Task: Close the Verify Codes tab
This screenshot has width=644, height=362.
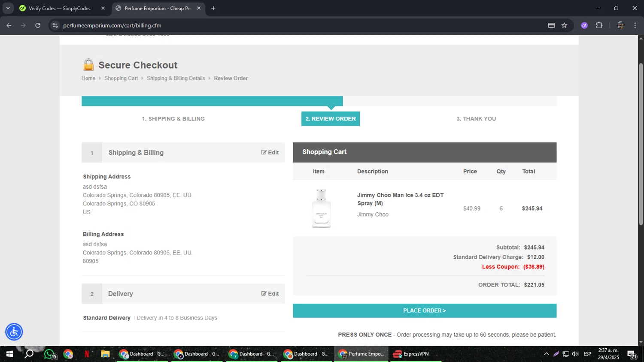Action: coord(103,8)
